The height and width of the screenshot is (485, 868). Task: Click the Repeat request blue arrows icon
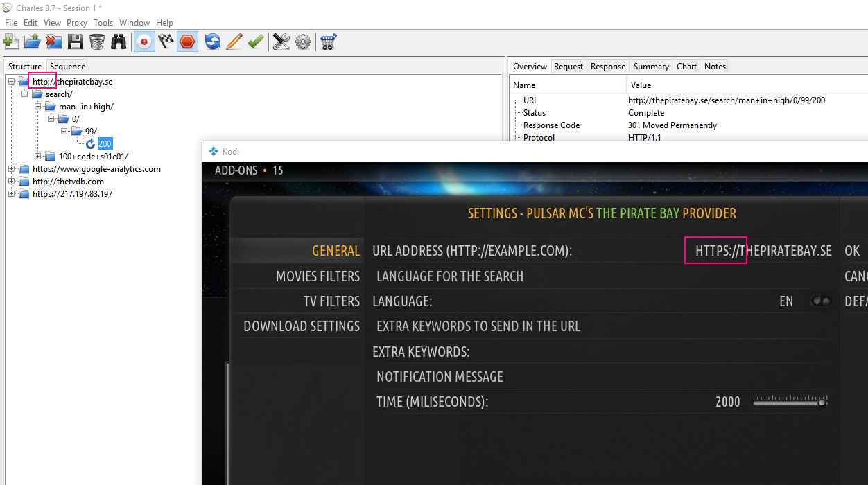[x=213, y=42]
